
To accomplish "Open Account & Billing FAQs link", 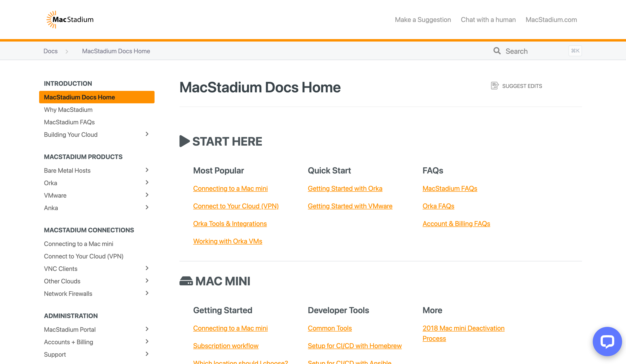I will pyautogui.click(x=456, y=224).
